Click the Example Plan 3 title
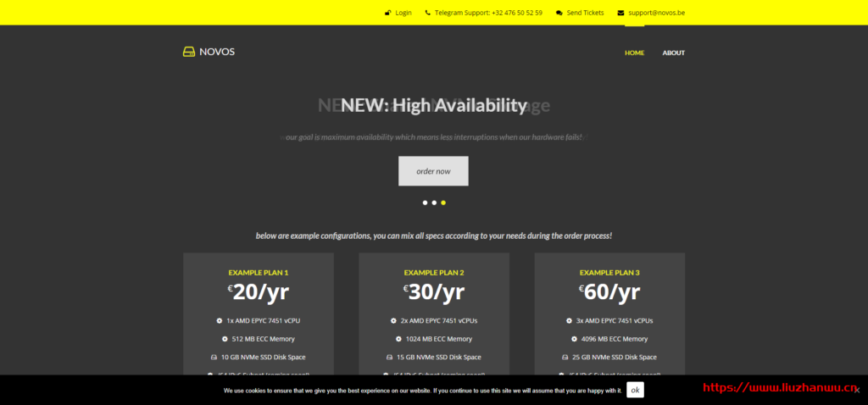868x405 pixels. (609, 273)
